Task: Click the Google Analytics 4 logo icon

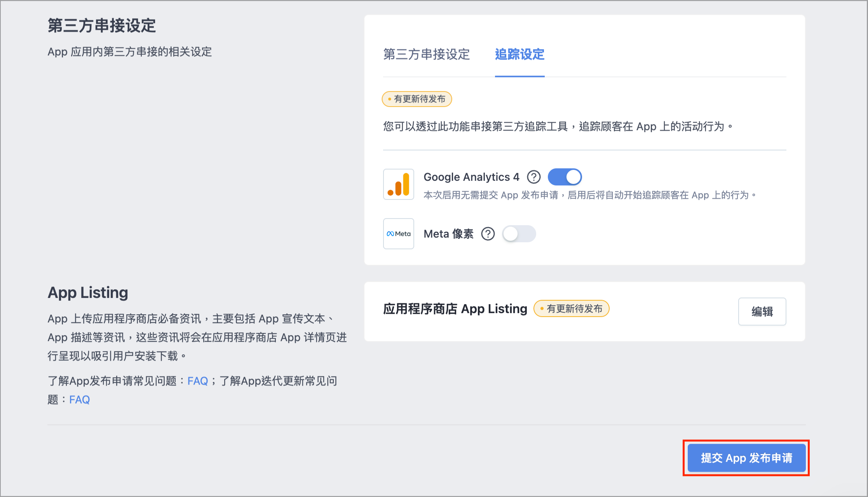Action: tap(398, 184)
